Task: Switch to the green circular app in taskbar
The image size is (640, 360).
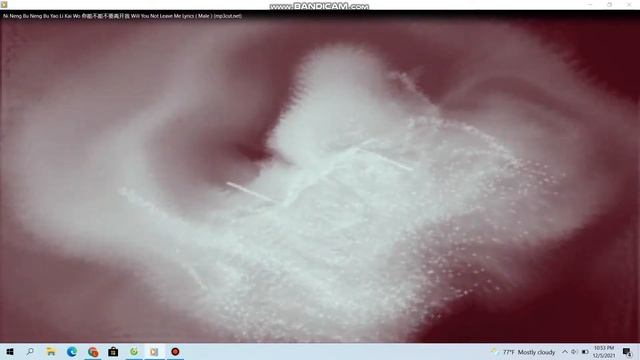Action: tap(134, 351)
